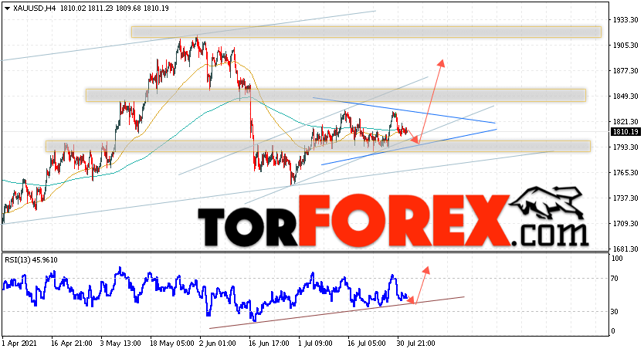Click the RSI(13) 45.9610 indicator label
Viewport: 644px width, 352px height.
[31, 259]
